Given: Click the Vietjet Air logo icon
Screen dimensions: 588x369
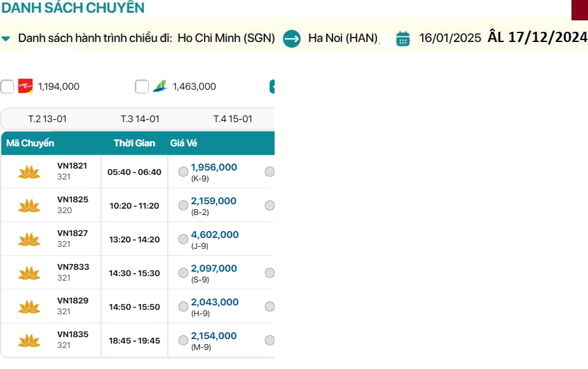Looking at the screenshot, I should pos(25,87).
